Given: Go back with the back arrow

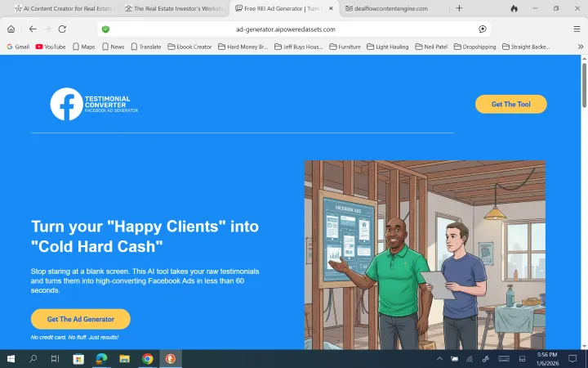Looking at the screenshot, I should tap(33, 29).
